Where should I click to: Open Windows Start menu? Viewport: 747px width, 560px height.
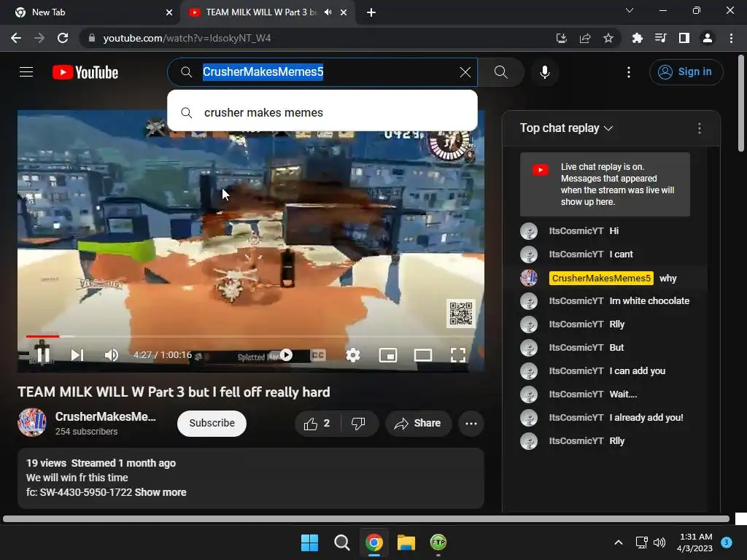[309, 542]
